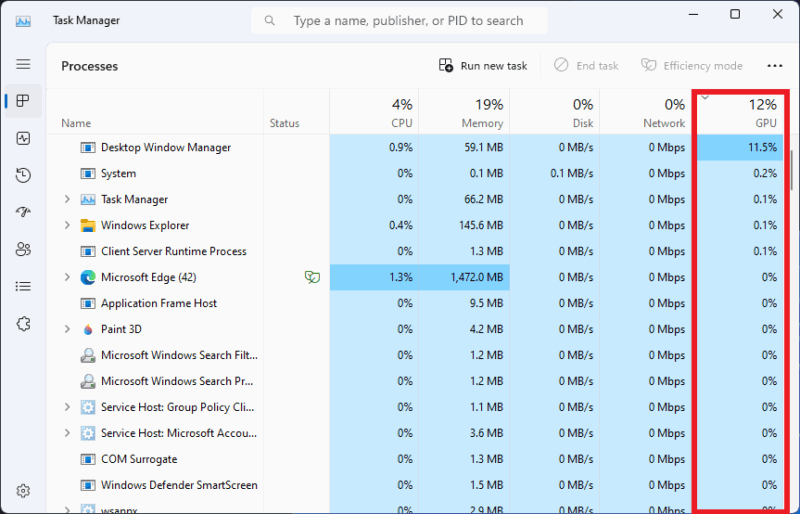Click the Efficiency mode button
The image size is (800, 514).
[691, 66]
